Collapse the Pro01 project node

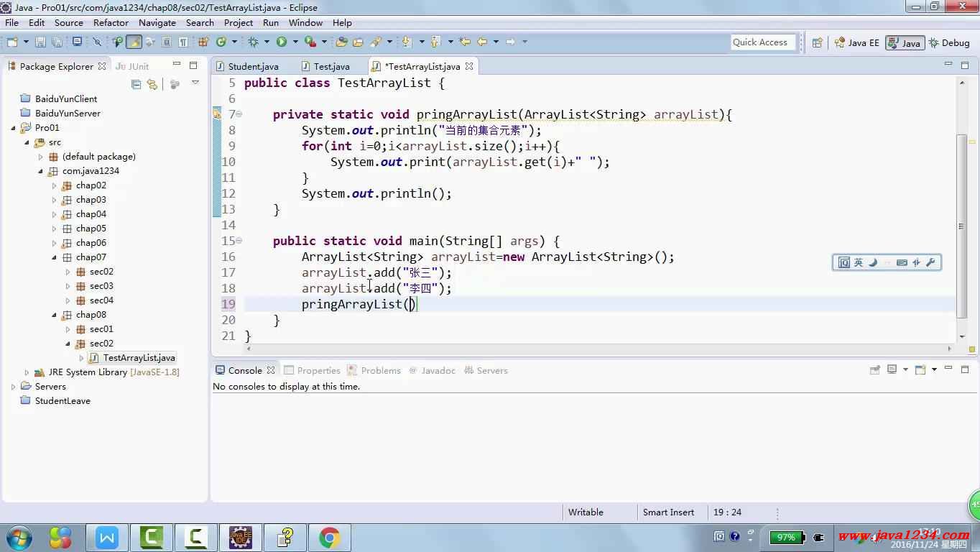coord(13,128)
